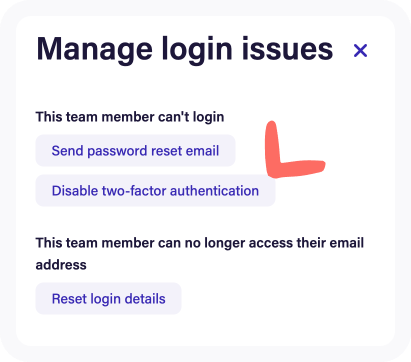The height and width of the screenshot is (362, 411).
Task: Click the blue X icon beside the title
Action: click(360, 51)
